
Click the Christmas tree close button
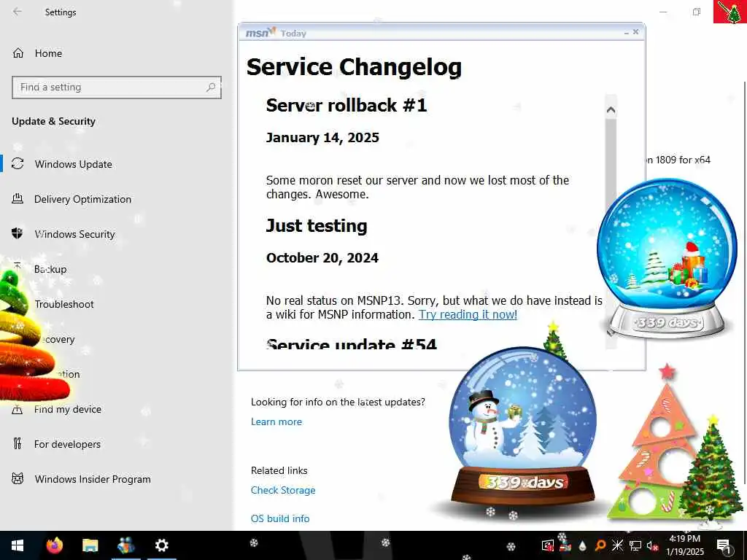tap(729, 12)
